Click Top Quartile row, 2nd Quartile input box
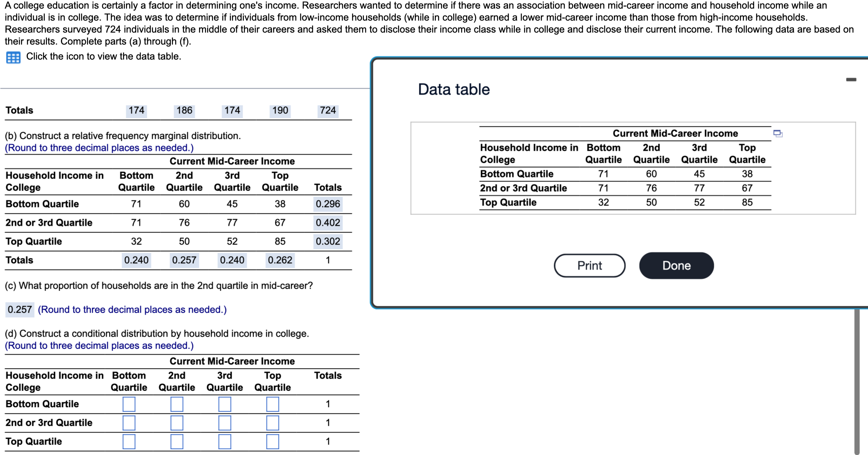Image resolution: width=868 pixels, height=455 pixels. pos(177,441)
